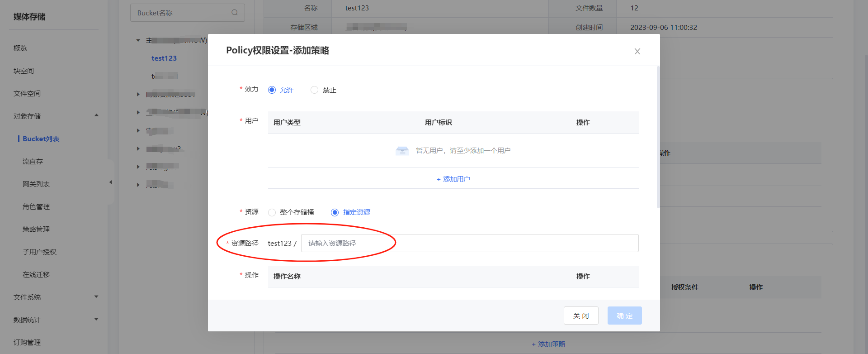Select test123 bucket in the tree
This screenshot has height=354, width=868.
pyautogui.click(x=164, y=58)
